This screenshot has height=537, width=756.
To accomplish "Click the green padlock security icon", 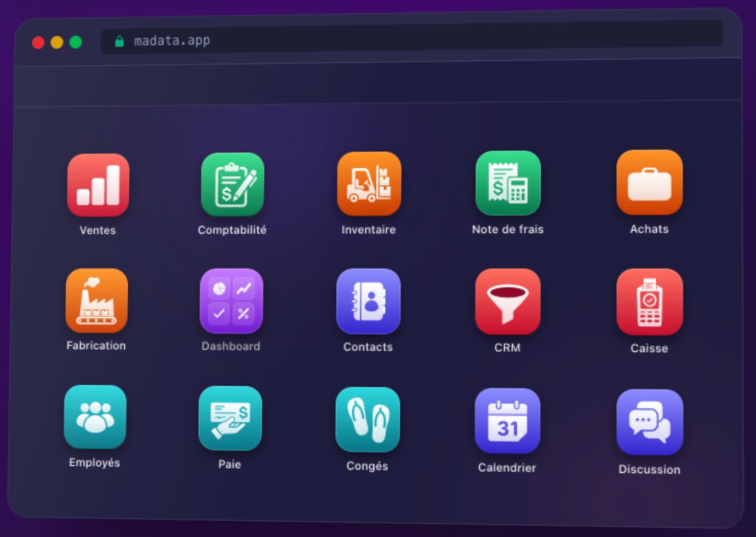I will (x=119, y=42).
